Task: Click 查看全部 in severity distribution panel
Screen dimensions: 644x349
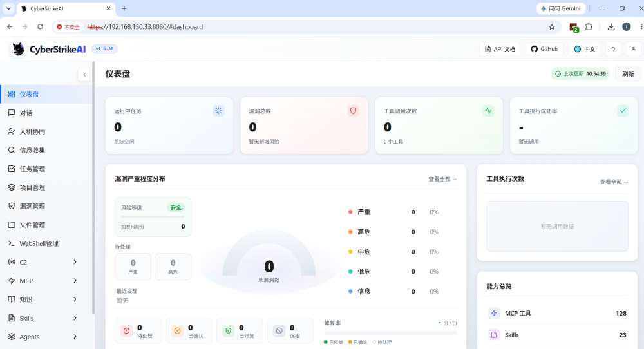Action: 442,179
